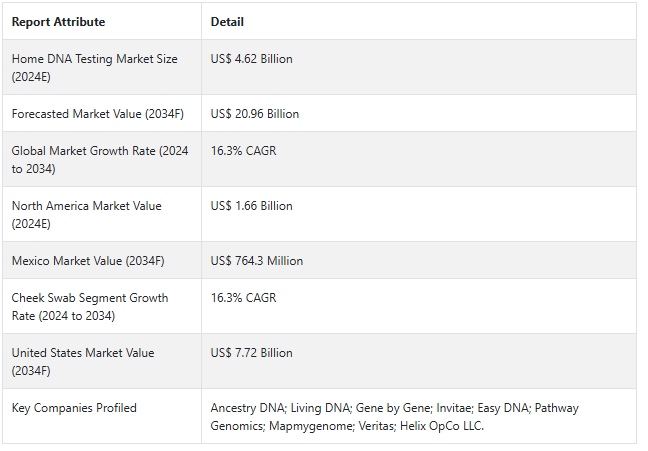Select the Mexico Market Value (2034F) cell
This screenshot has width=648, height=451.
coord(88,261)
